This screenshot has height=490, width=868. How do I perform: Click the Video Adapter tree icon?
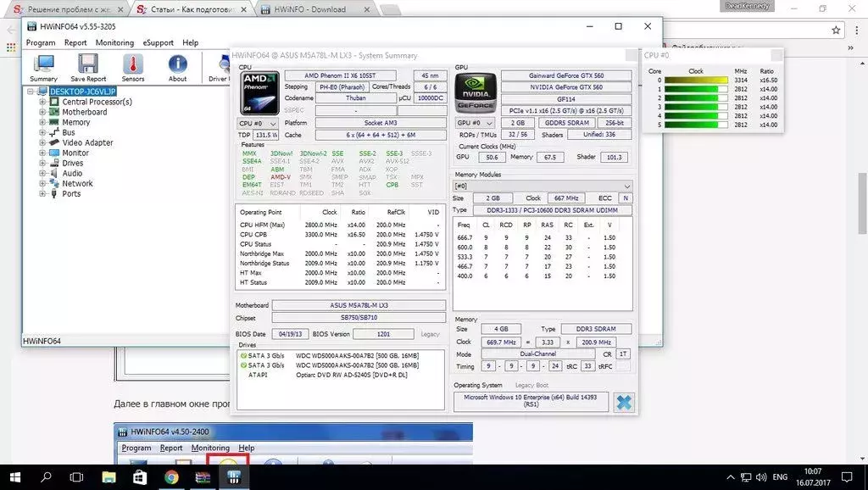[x=54, y=142]
